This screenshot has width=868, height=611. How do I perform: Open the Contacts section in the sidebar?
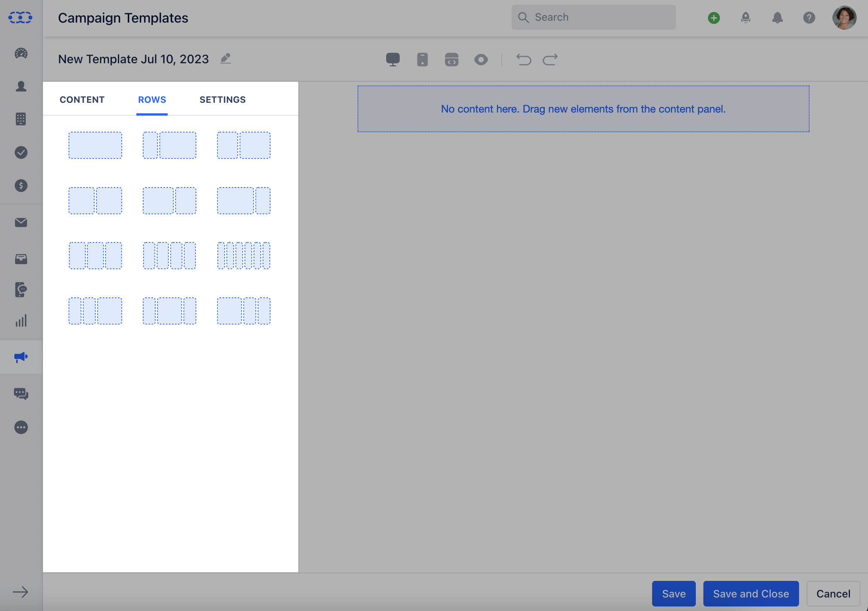(21, 86)
